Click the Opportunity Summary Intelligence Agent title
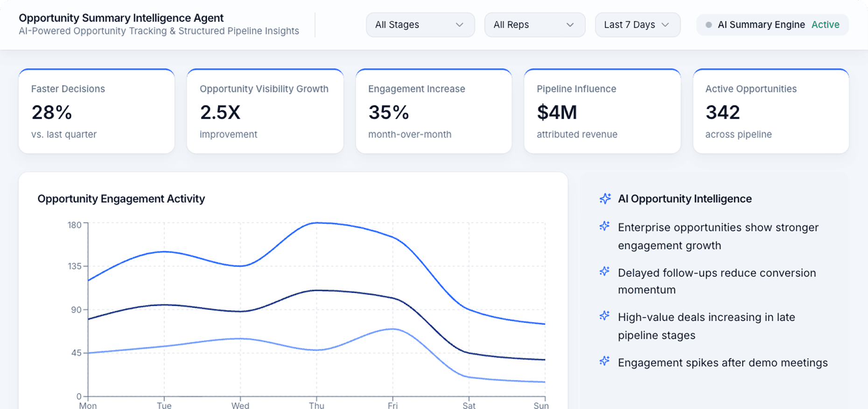 [121, 18]
